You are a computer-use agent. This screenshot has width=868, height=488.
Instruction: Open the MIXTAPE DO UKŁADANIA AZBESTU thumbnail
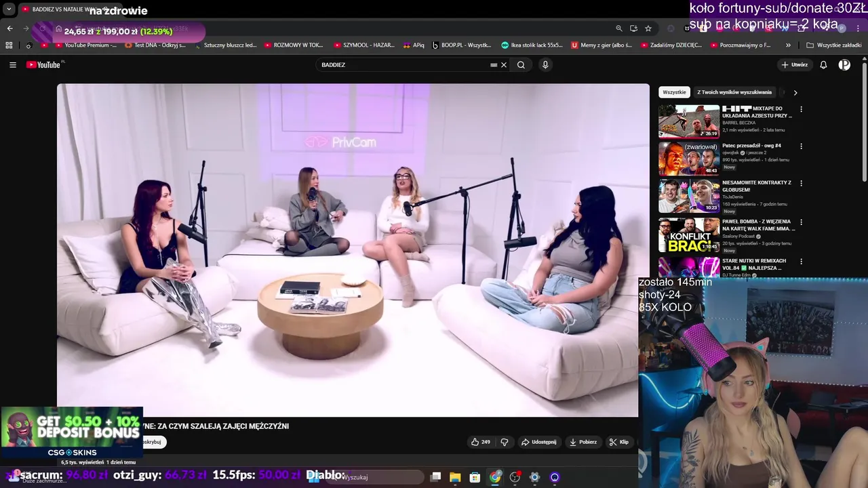click(689, 121)
